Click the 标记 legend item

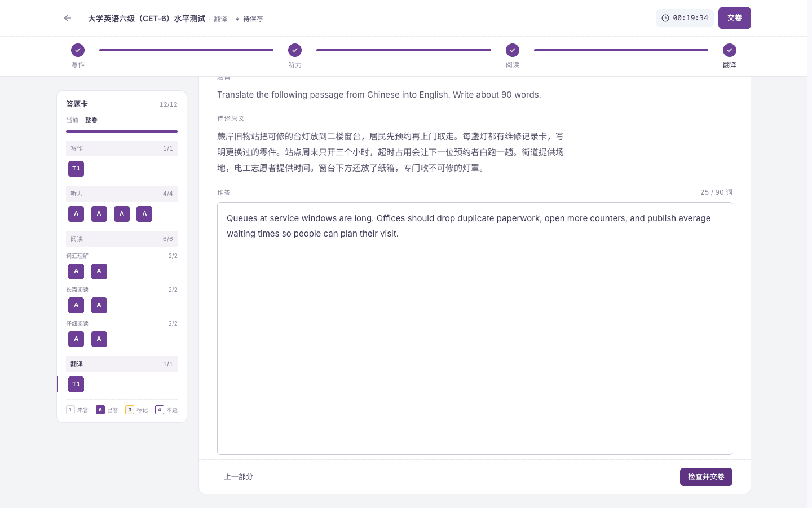[136, 410]
